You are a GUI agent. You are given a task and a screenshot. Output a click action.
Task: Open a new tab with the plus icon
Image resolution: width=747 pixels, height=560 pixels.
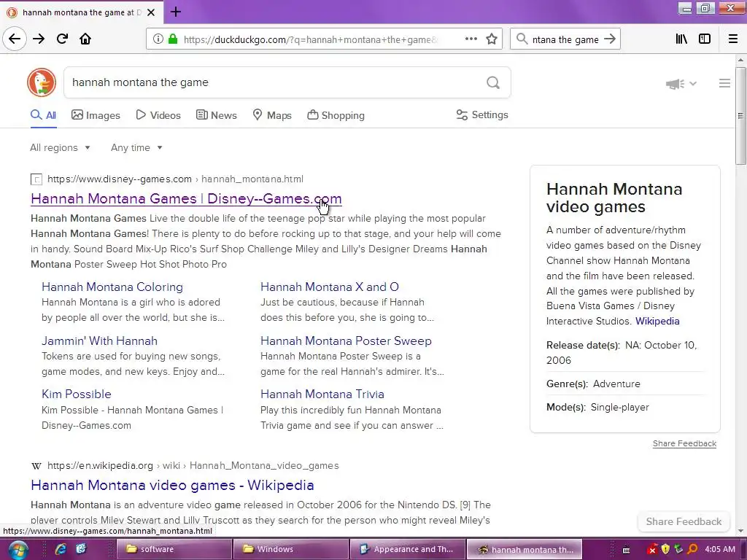pyautogui.click(x=175, y=12)
